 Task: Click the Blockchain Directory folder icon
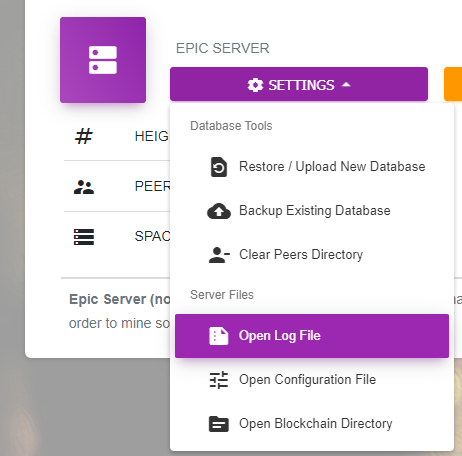click(x=219, y=424)
